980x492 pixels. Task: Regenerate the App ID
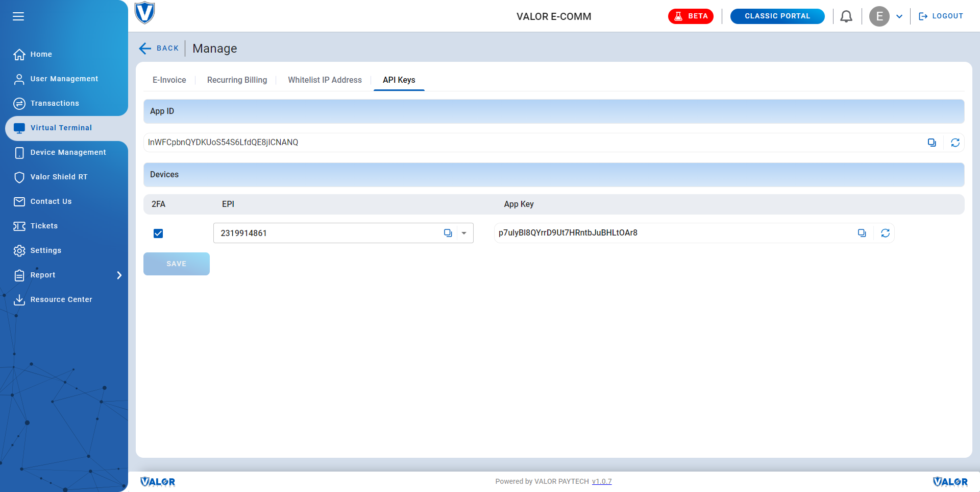tap(955, 143)
